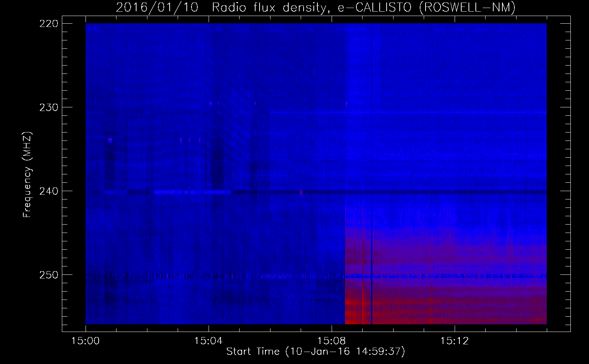Viewport: 589px width, 364px height.
Task: Click the 'Frequency (MHZ)' axis label
Action: [27, 175]
